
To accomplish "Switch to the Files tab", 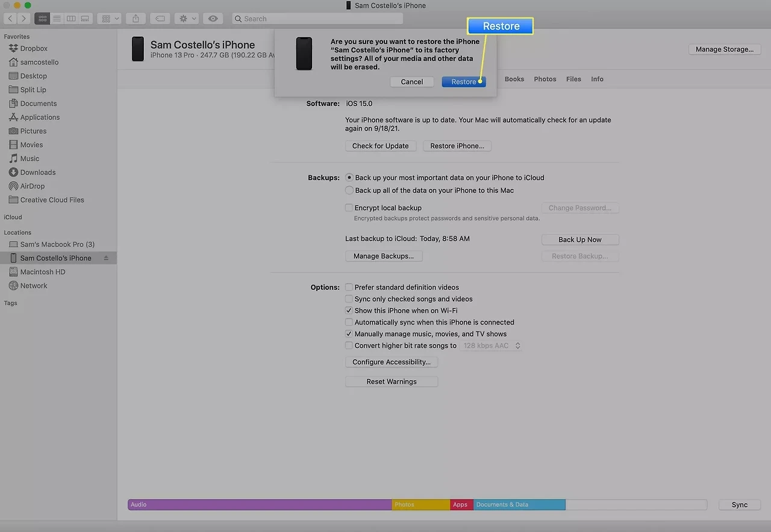I will coord(574,79).
